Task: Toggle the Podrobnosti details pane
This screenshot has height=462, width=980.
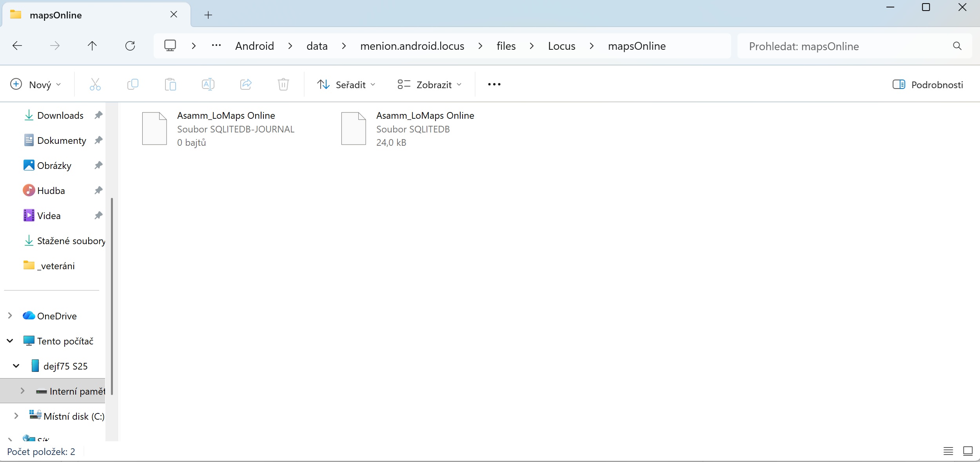Action: 928,85
